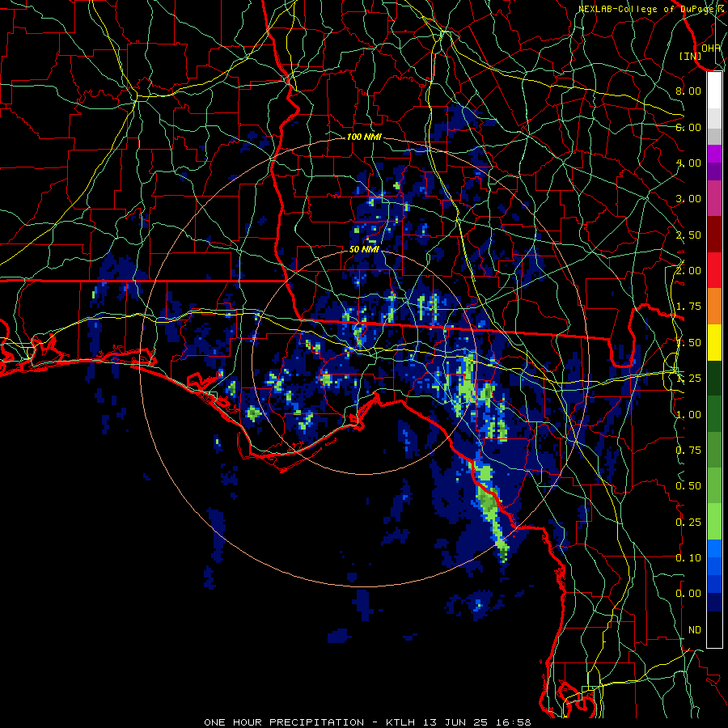Viewport: 728px width, 728px height.
Task: Pick the bright red legend swatch
Action: pyautogui.click(x=714, y=271)
